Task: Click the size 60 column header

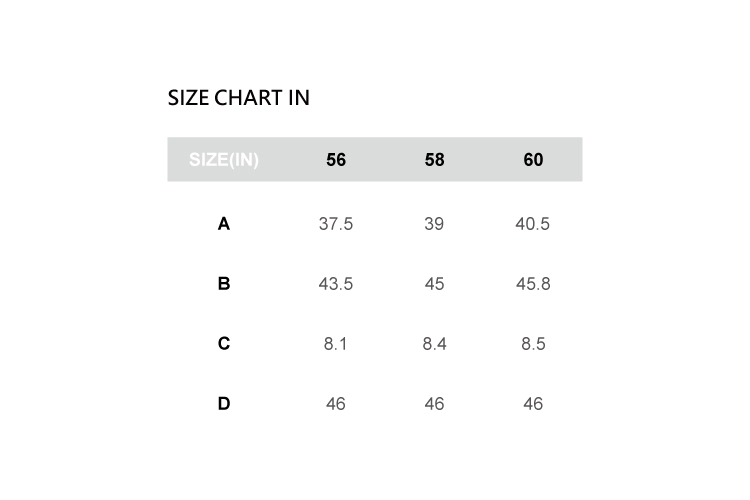Action: (533, 160)
